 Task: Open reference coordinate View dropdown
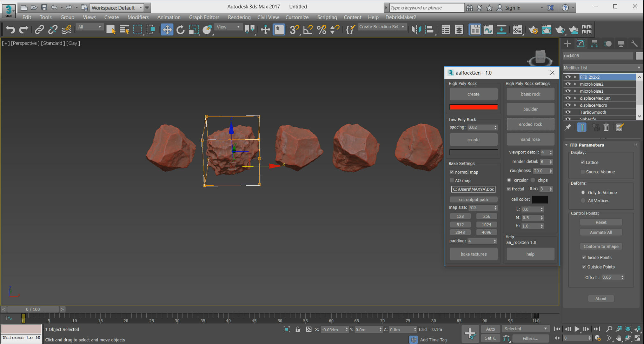click(x=228, y=27)
